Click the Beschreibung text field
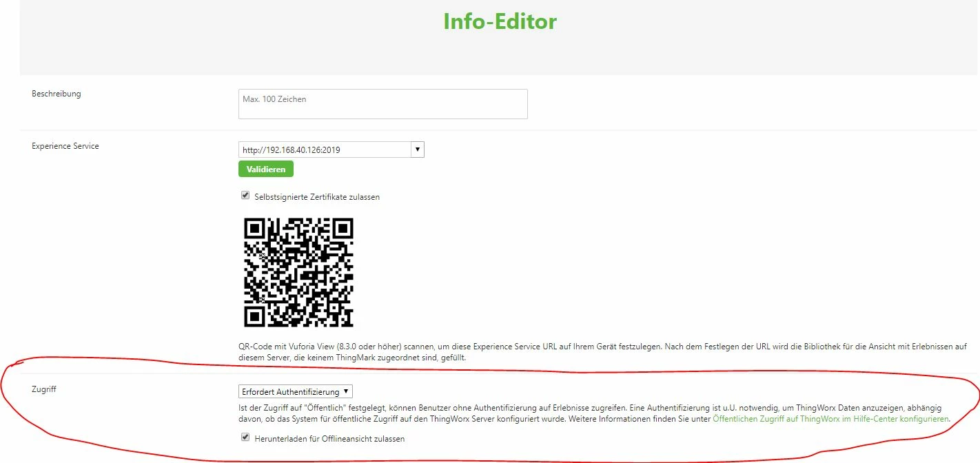The width and height of the screenshot is (980, 463). 382,104
